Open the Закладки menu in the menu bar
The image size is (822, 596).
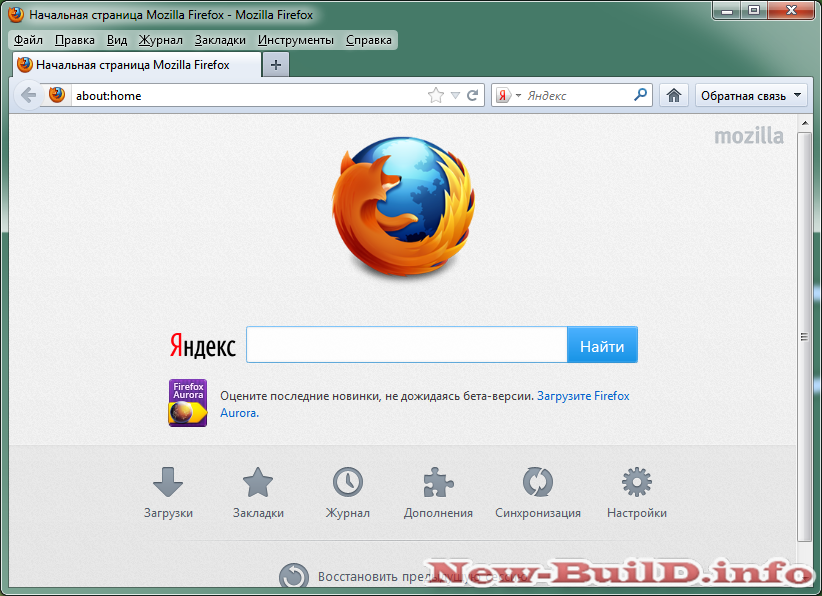(220, 40)
